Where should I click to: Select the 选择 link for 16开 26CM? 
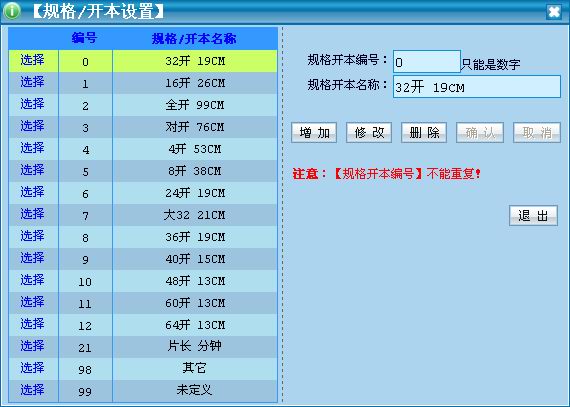tap(32, 82)
